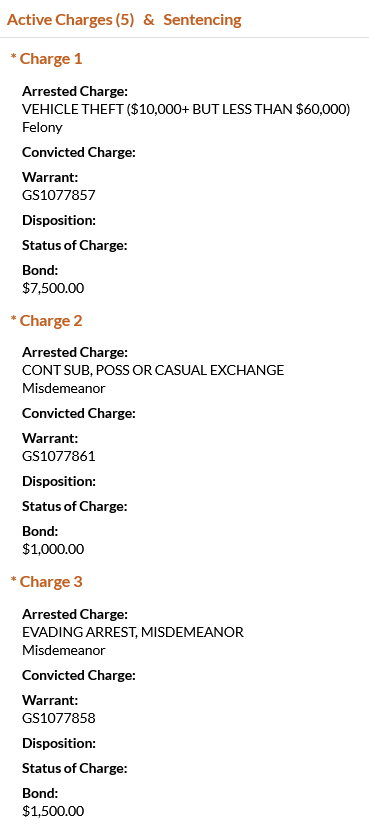The image size is (369, 824).
Task: Collapse the Charge 2 header
Action: tap(46, 321)
